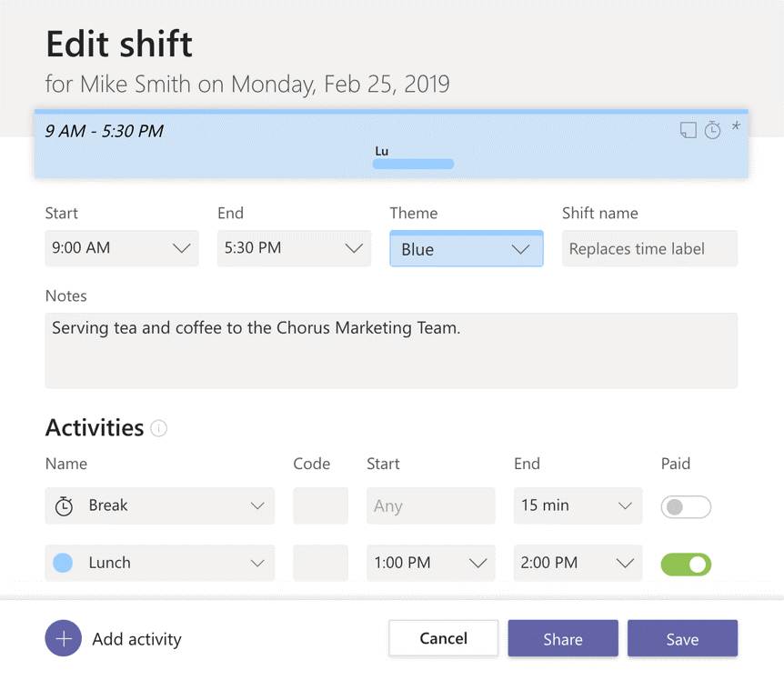Open the shift End time dropdown
Screen dimensions: 784x690
tap(294, 248)
